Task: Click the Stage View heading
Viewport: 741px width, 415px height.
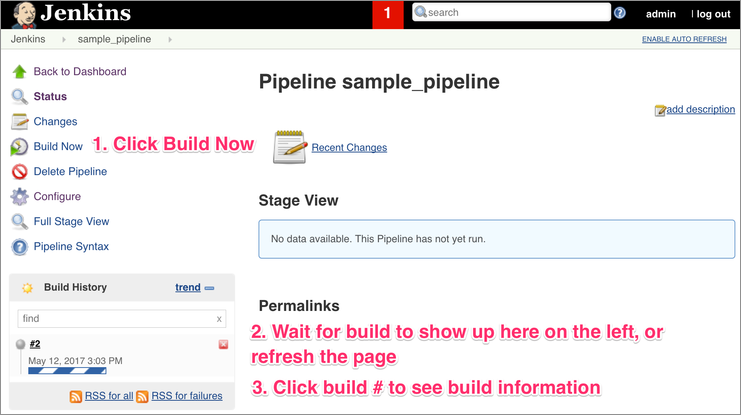Action: coord(298,200)
